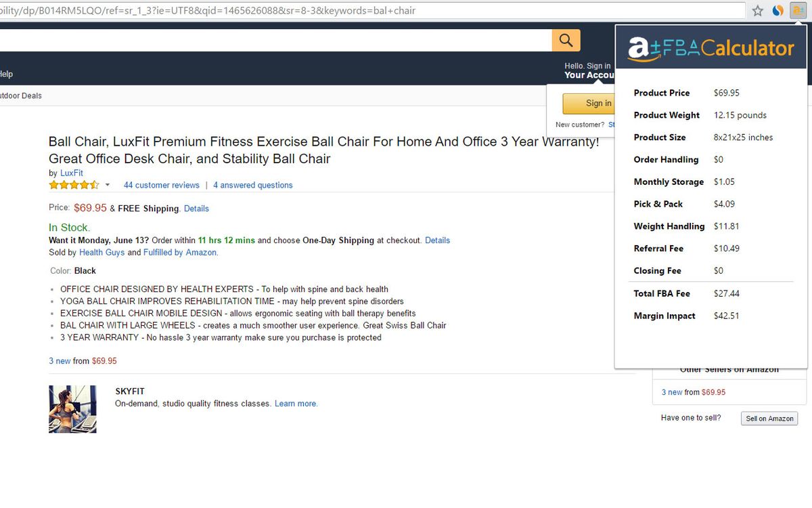The image size is (812, 508).
Task: Click the orange search magnifier button
Action: 566,40
